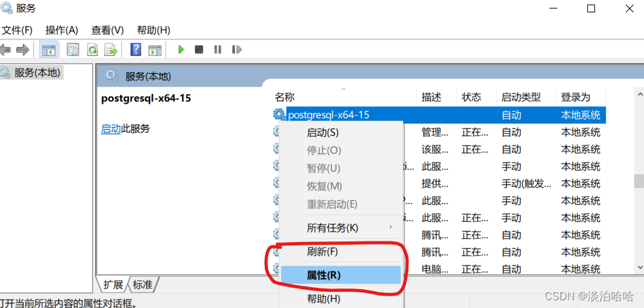Click the Back arrow toolbar icon
This screenshot has height=308, width=644.
(5, 50)
